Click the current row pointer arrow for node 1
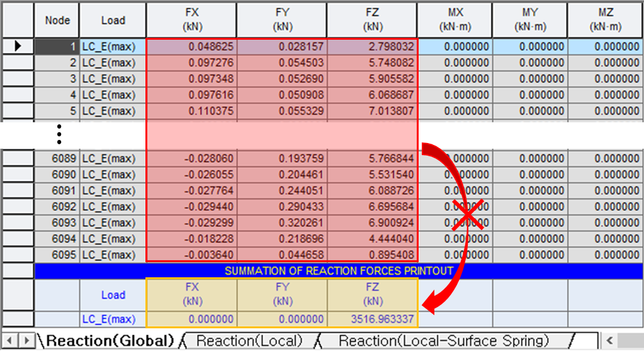 (x=18, y=47)
